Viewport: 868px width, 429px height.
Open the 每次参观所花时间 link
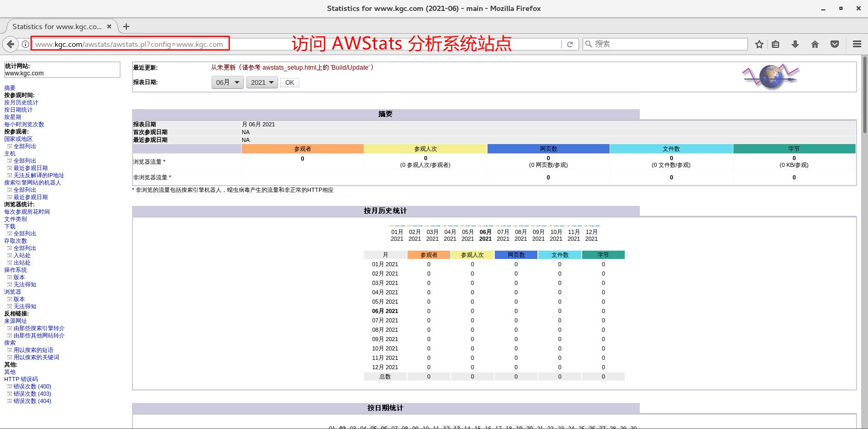27,212
